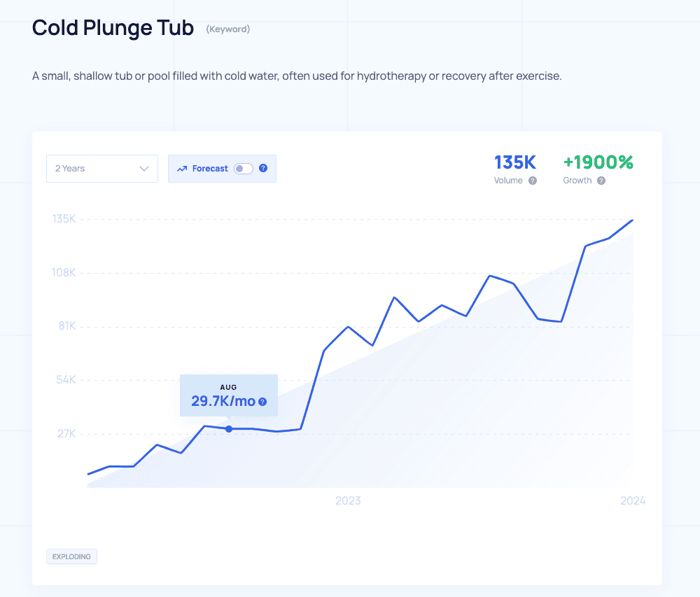The height and width of the screenshot is (597, 700).
Task: Click the chevron arrow in the 2 Years selector
Action: (x=144, y=169)
